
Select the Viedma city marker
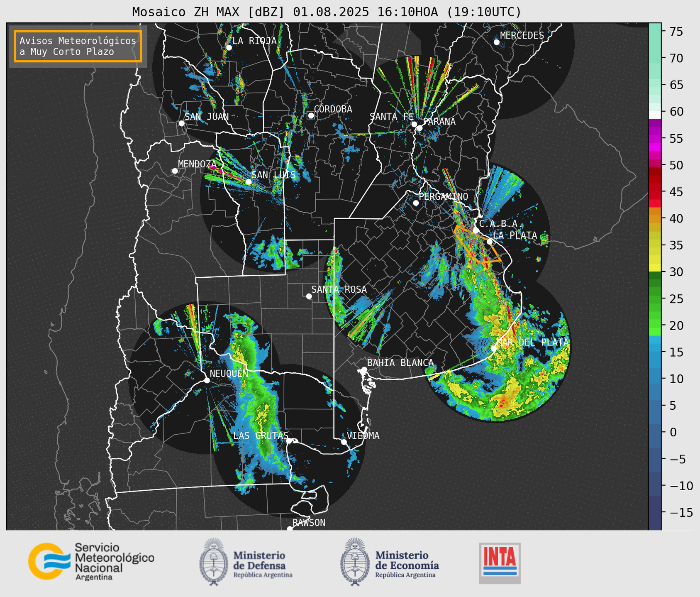344,442
